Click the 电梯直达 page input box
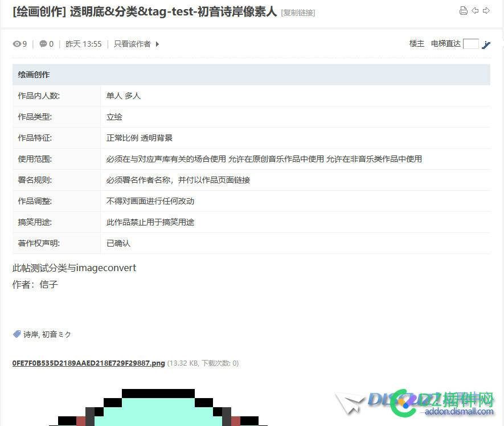 (x=472, y=44)
